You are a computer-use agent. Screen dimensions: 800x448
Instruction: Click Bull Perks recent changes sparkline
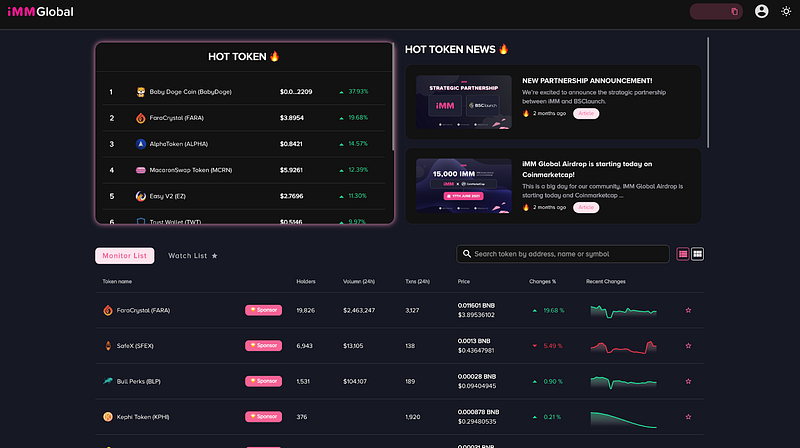pyautogui.click(x=623, y=382)
